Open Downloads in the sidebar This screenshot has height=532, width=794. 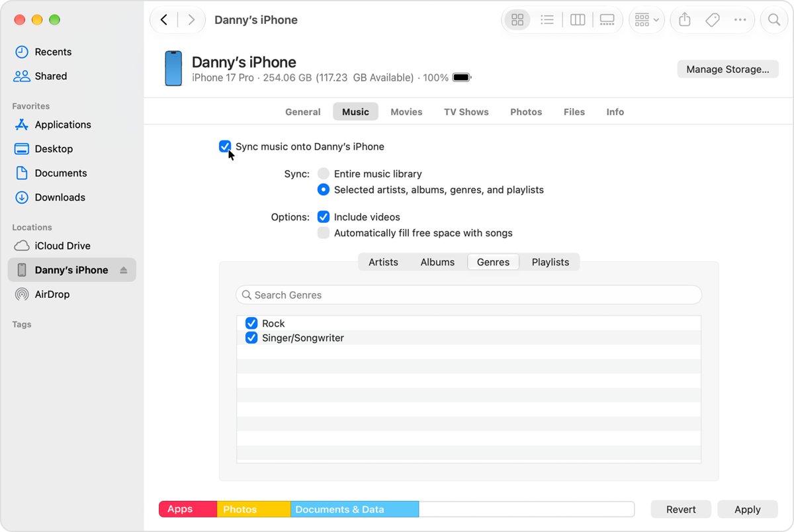point(60,197)
